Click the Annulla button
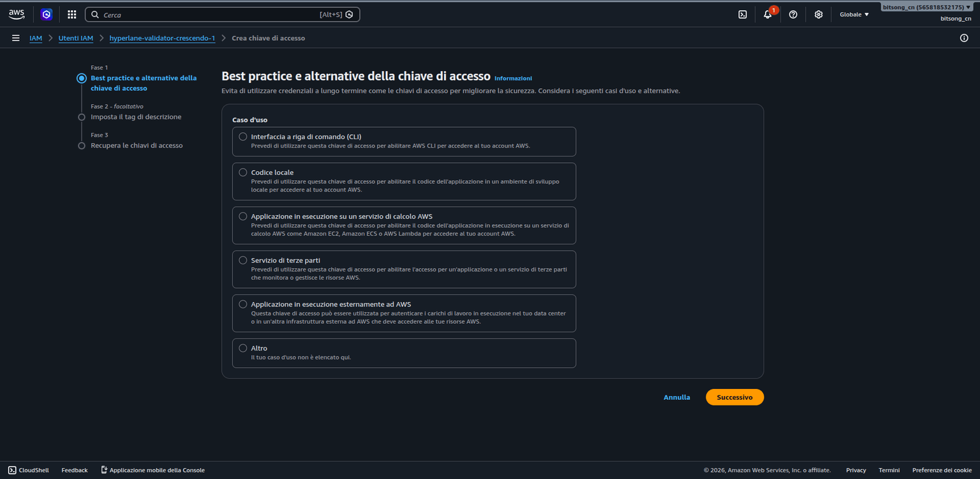 click(677, 397)
